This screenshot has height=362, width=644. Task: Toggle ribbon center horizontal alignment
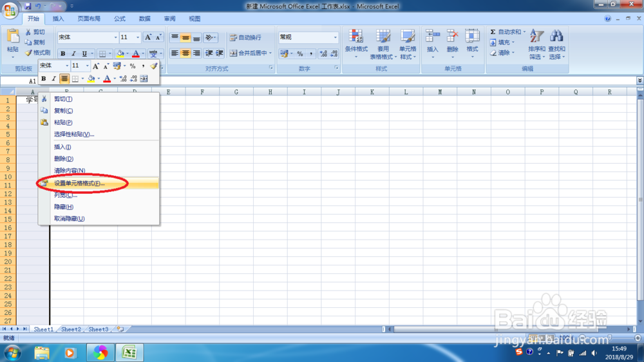[x=185, y=53]
